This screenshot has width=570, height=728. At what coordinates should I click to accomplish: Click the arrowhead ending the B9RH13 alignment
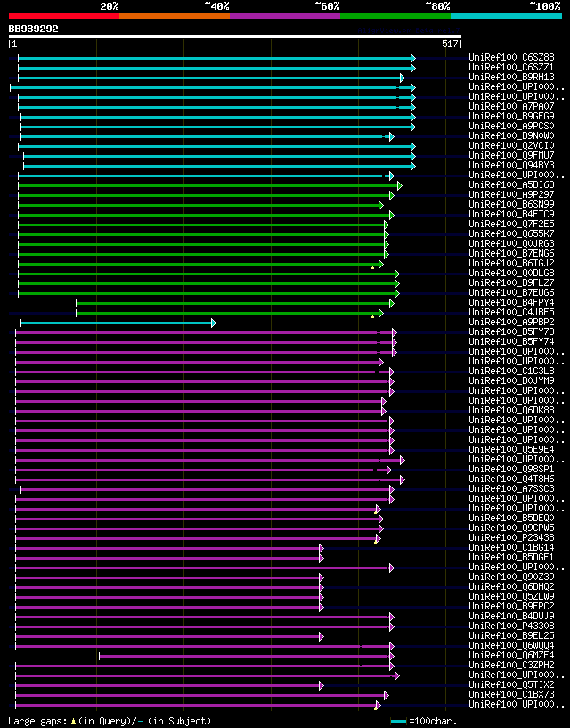click(x=403, y=78)
